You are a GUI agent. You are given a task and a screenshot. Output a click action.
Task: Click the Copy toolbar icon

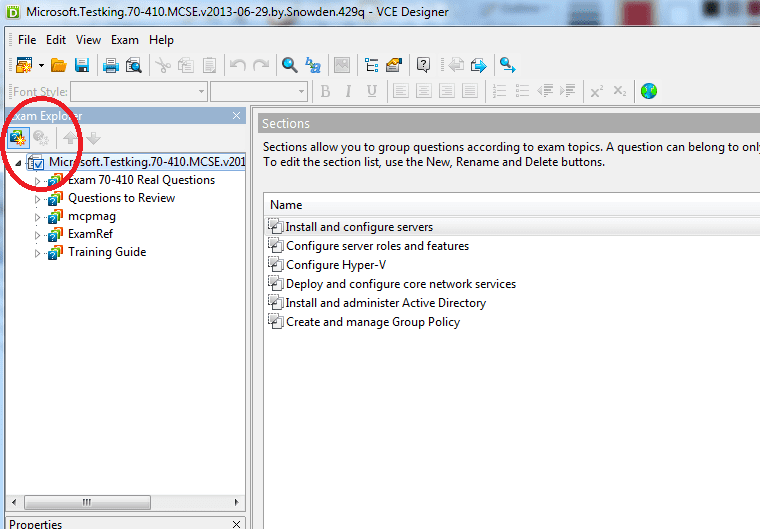pos(186,65)
